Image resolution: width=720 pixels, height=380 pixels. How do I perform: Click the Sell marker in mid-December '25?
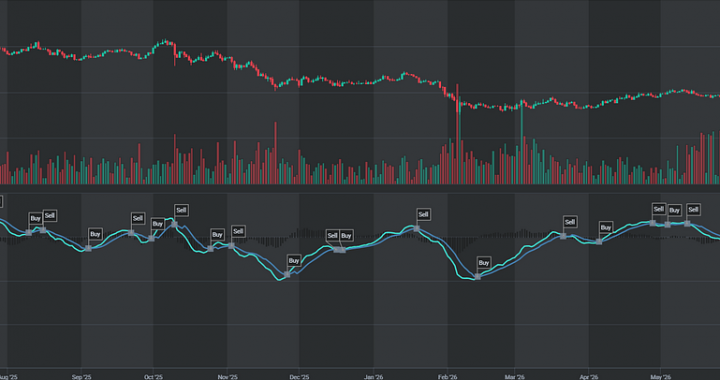(332, 236)
